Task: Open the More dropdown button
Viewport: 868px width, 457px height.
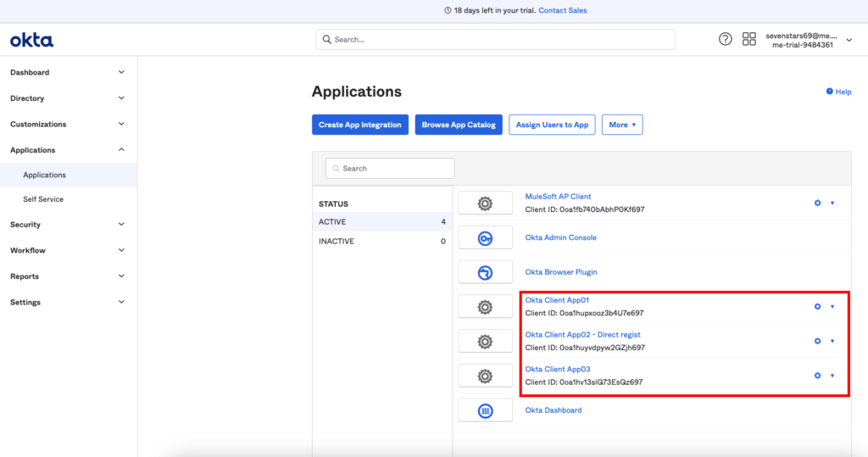Action: [622, 125]
